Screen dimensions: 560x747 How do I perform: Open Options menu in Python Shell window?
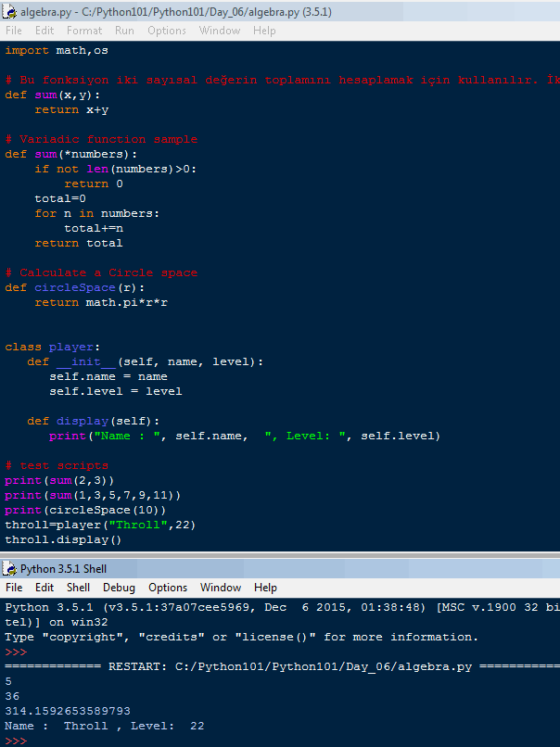click(x=168, y=588)
